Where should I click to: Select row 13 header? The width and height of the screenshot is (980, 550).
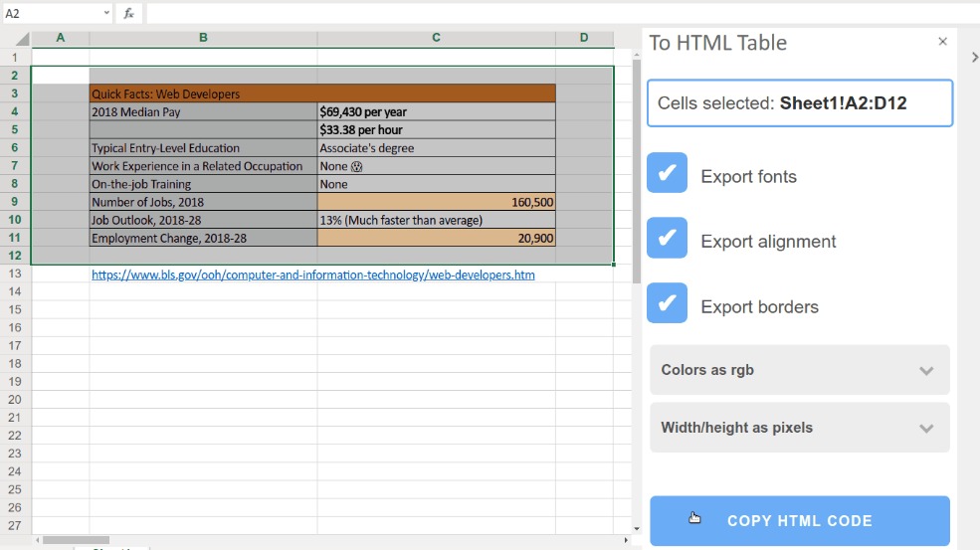coord(15,274)
